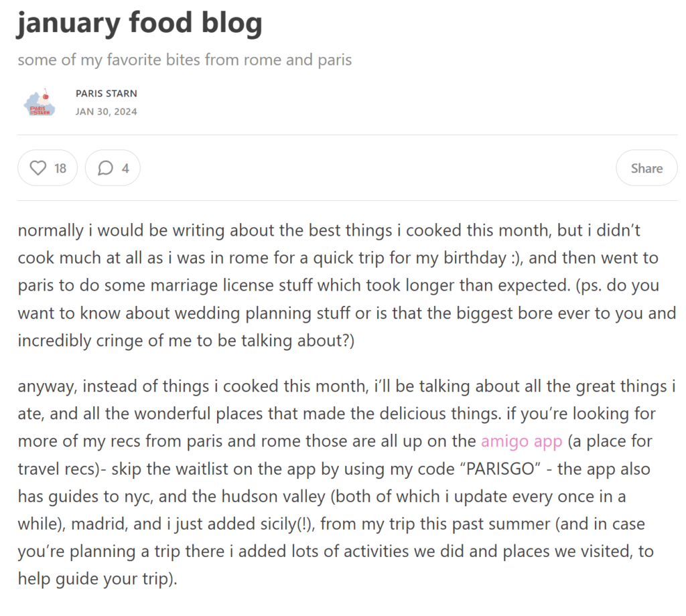Click the subtitle about rome and paris
Image resolution: width=686 pixels, height=616 pixels.
[185, 60]
